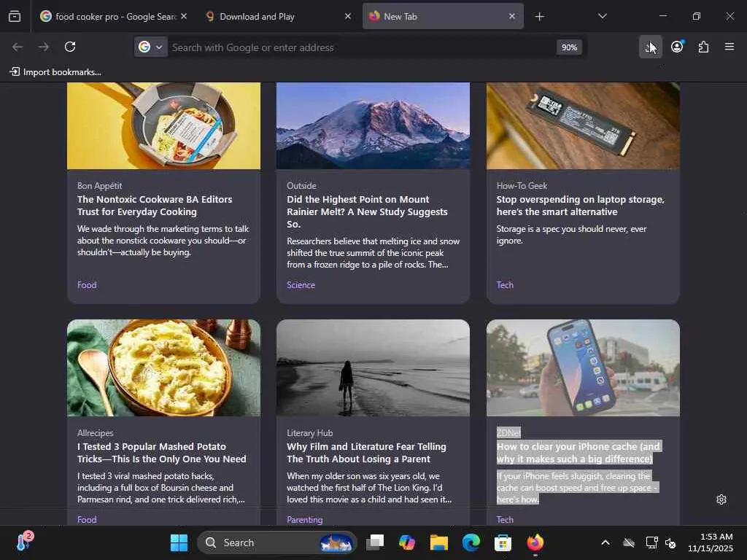Screen dimensions: 747x560
Task: Click the Literary Hub source label
Action: pyautogui.click(x=309, y=433)
